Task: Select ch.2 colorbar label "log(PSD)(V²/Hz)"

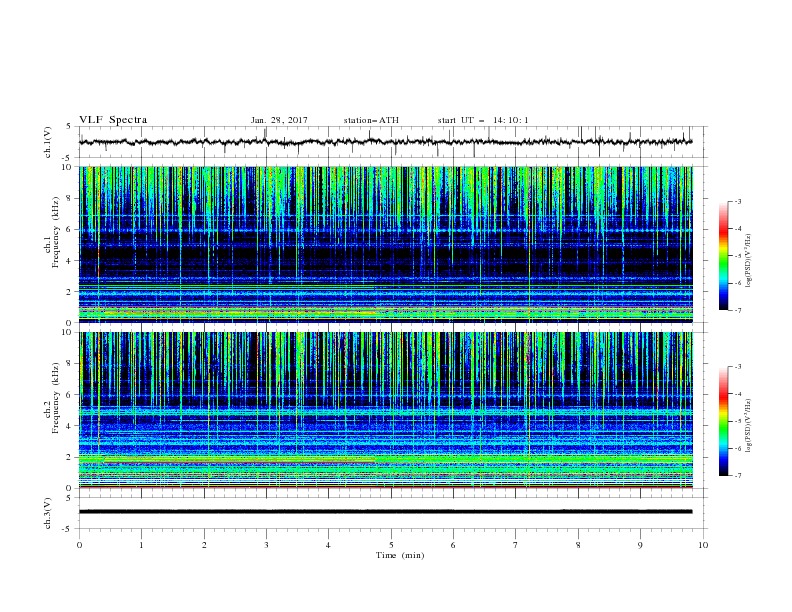Action: click(x=749, y=425)
